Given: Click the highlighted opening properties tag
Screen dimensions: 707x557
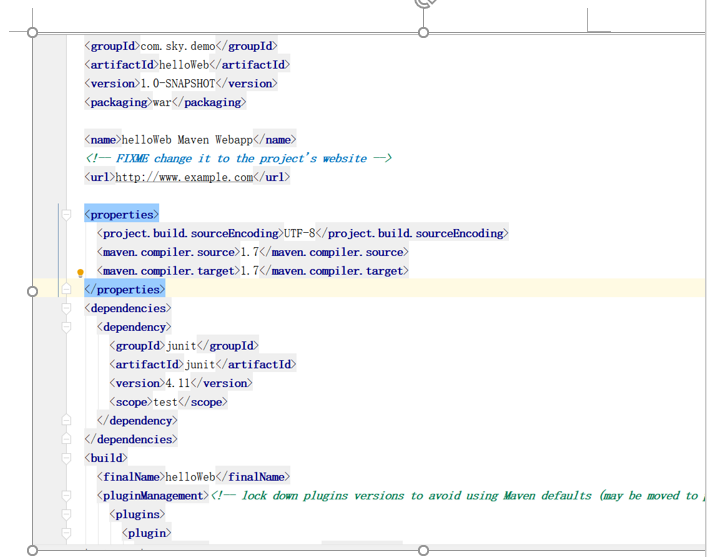Looking at the screenshot, I should [122, 215].
